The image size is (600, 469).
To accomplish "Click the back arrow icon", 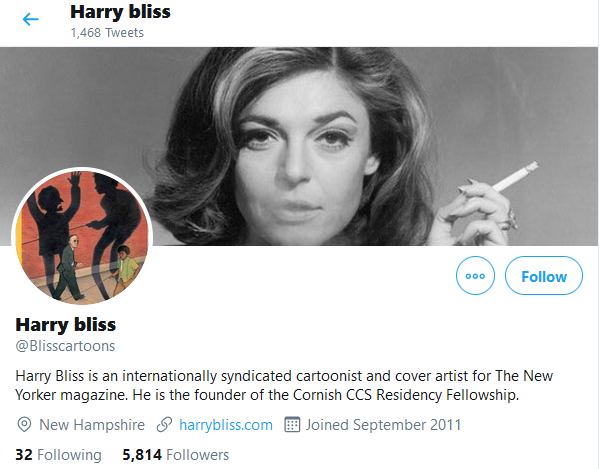I will 31,19.
